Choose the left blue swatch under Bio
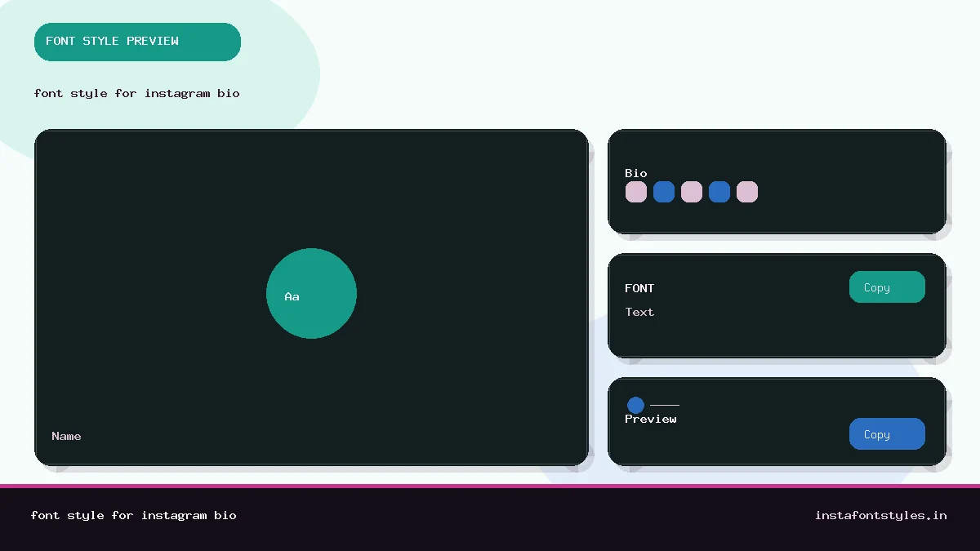Image resolution: width=980 pixels, height=551 pixels. pyautogui.click(x=664, y=192)
